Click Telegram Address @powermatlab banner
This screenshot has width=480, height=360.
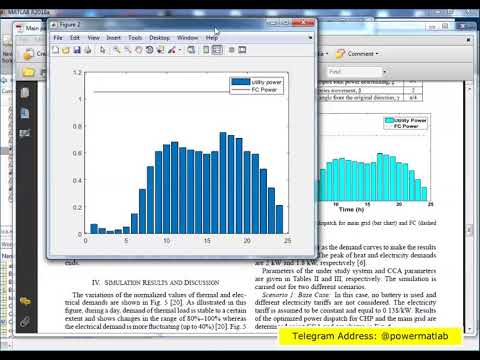click(370, 336)
